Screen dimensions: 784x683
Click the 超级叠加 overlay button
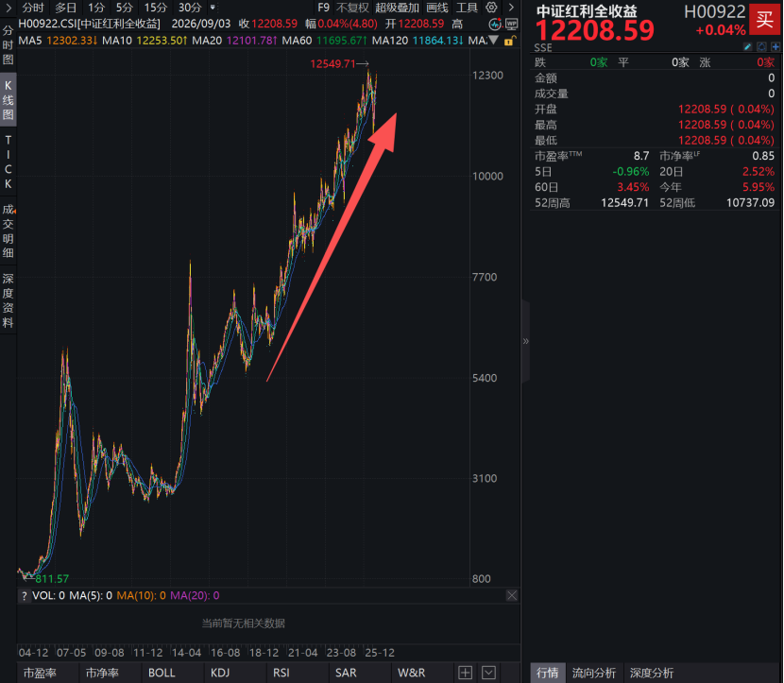point(397,8)
